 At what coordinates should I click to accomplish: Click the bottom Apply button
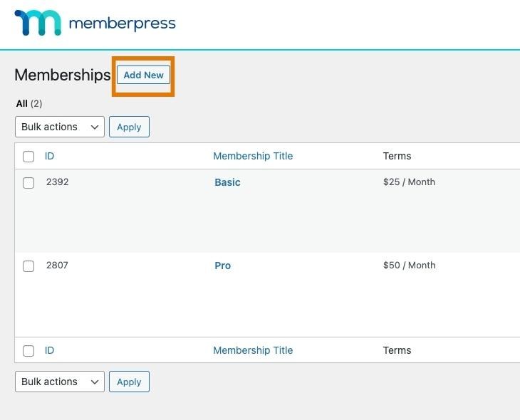[129, 382]
